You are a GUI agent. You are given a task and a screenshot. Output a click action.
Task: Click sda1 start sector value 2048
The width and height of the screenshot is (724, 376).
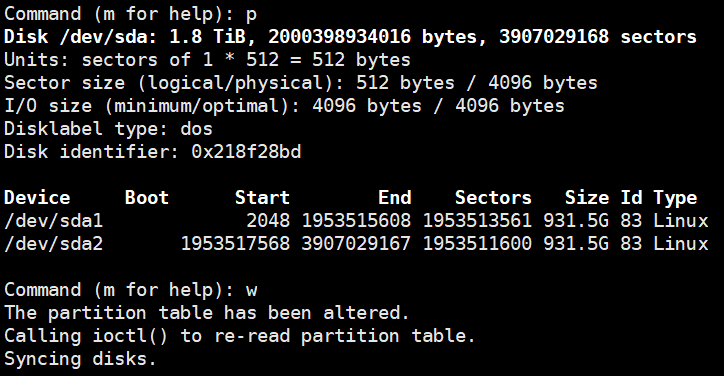268,221
